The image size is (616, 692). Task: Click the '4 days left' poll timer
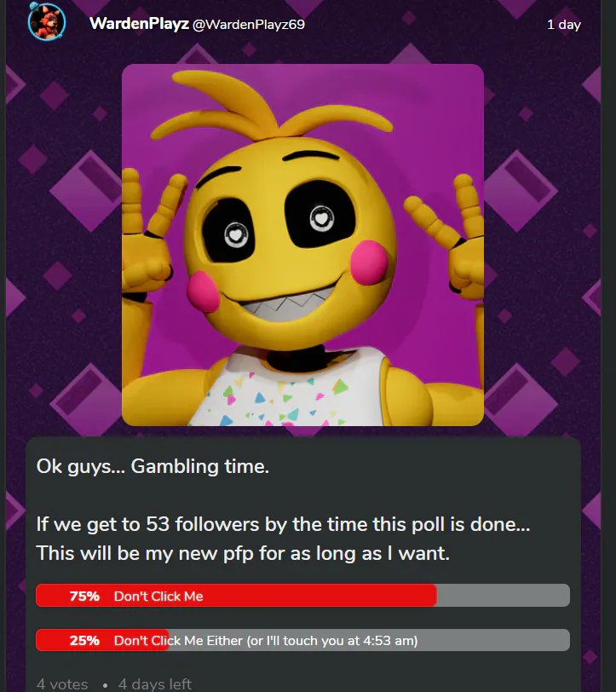pyautogui.click(x=154, y=684)
